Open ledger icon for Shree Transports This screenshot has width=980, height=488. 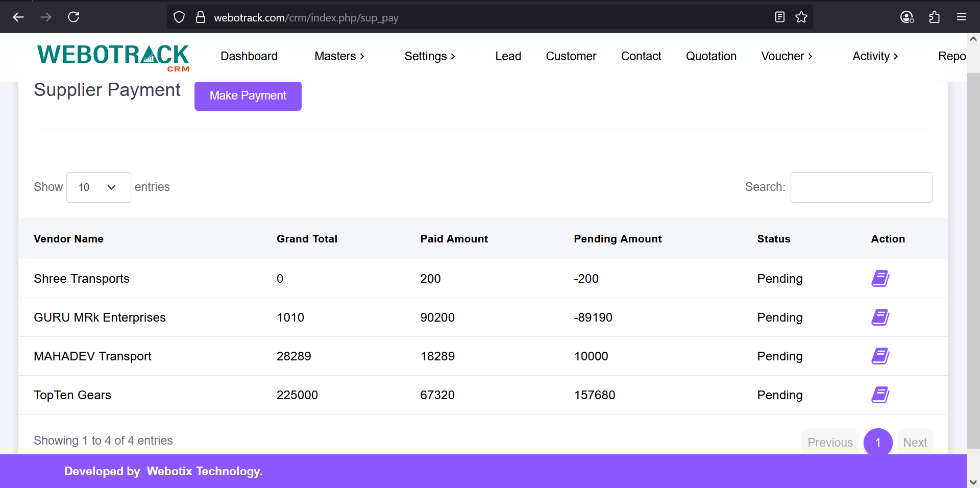[880, 279]
